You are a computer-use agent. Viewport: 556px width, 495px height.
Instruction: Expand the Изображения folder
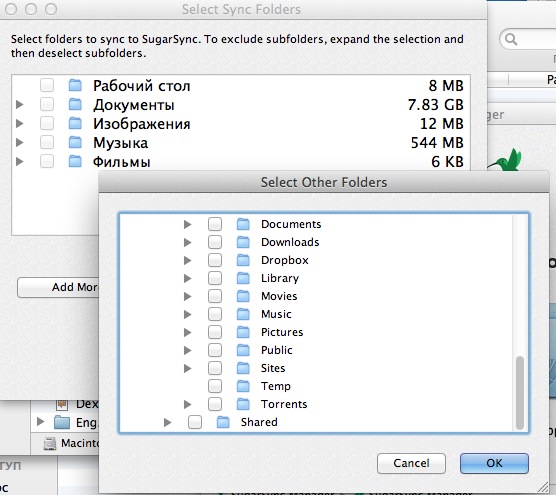pyautogui.click(x=20, y=123)
